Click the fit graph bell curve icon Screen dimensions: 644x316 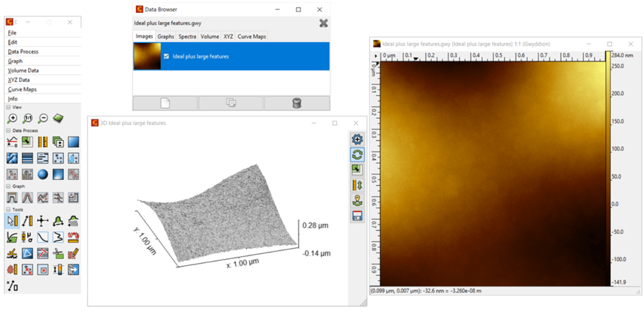(28, 198)
